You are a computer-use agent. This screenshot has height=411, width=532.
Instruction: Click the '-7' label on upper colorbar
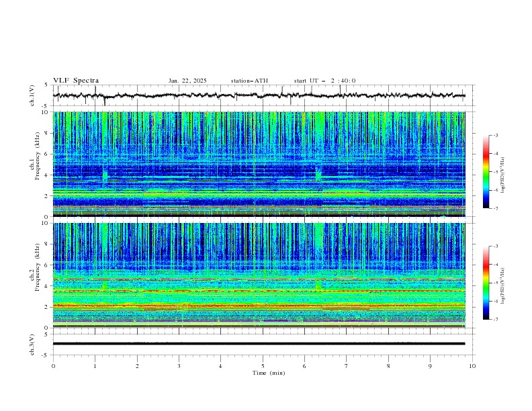click(495, 208)
